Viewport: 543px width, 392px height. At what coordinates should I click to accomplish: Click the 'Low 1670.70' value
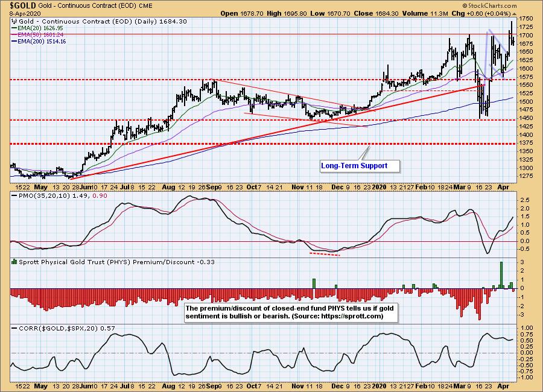click(x=330, y=13)
